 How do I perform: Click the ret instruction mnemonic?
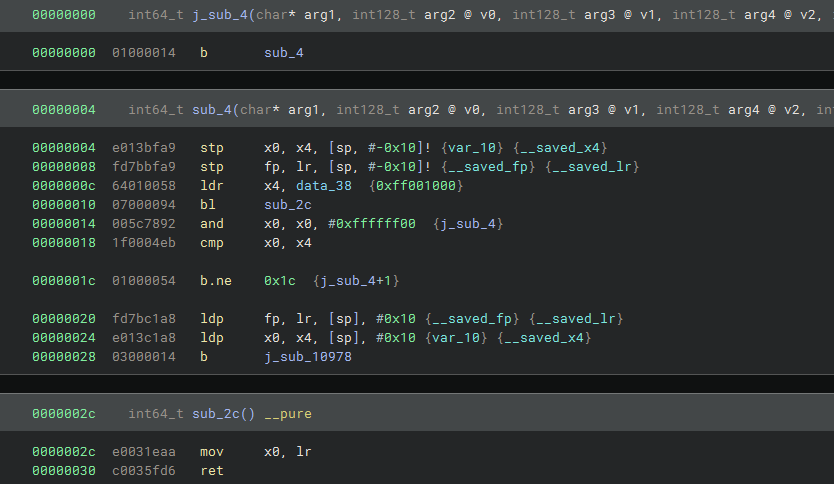point(212,470)
